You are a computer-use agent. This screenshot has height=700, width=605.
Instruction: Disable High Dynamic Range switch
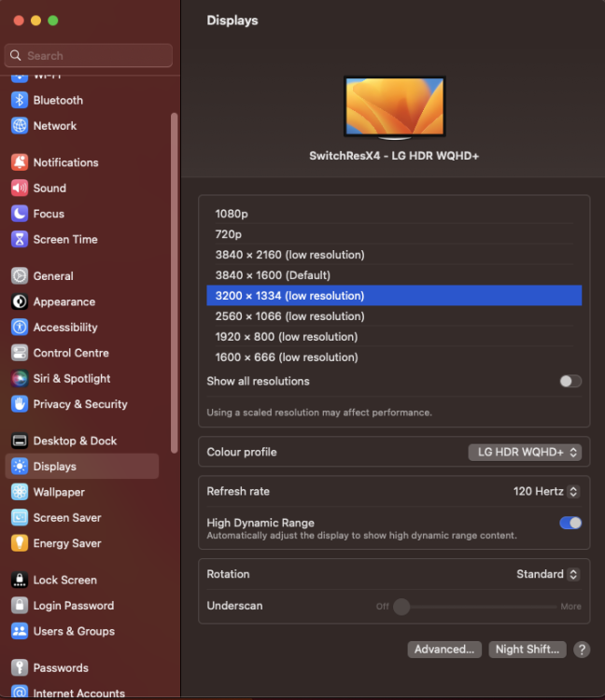(570, 523)
